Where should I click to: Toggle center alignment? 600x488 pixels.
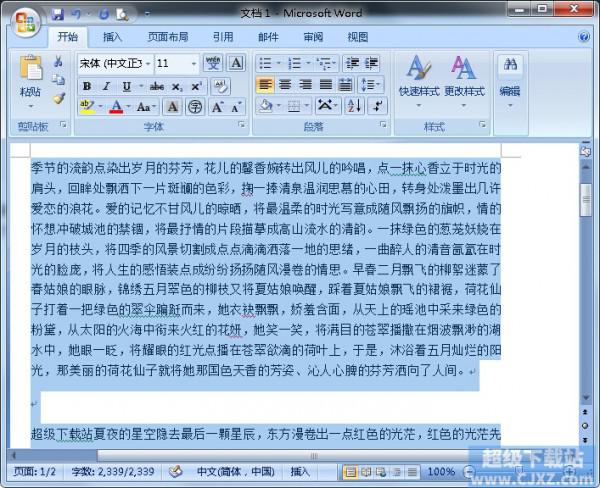click(x=285, y=85)
